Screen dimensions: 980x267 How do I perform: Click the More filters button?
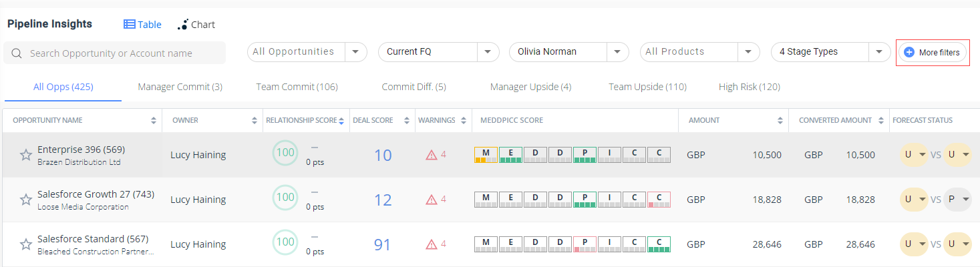pyautogui.click(x=932, y=53)
